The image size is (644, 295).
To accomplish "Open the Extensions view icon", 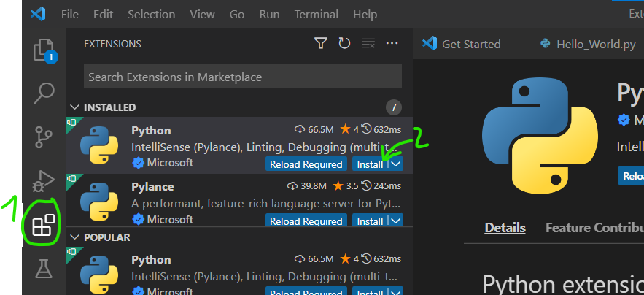I will 44,225.
